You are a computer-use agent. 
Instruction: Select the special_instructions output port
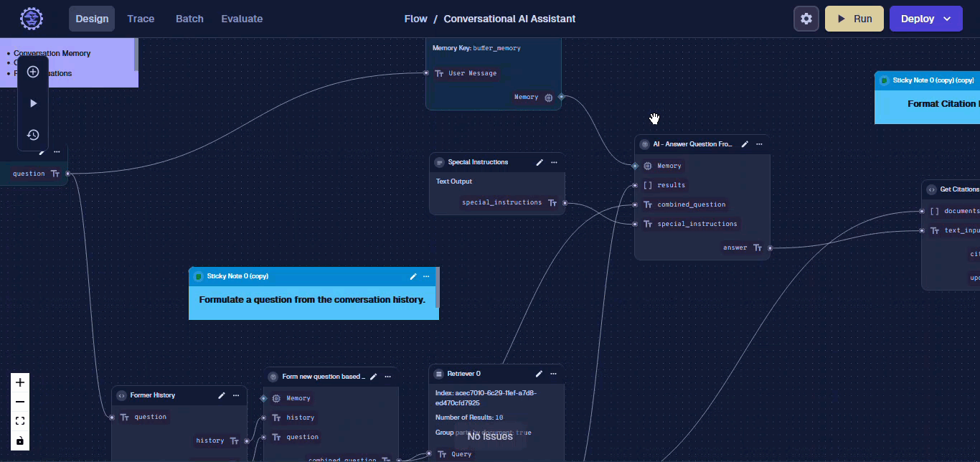(x=565, y=203)
